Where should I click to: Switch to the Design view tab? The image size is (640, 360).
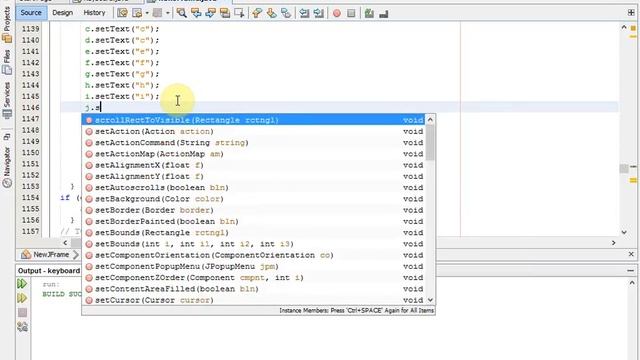tap(62, 13)
